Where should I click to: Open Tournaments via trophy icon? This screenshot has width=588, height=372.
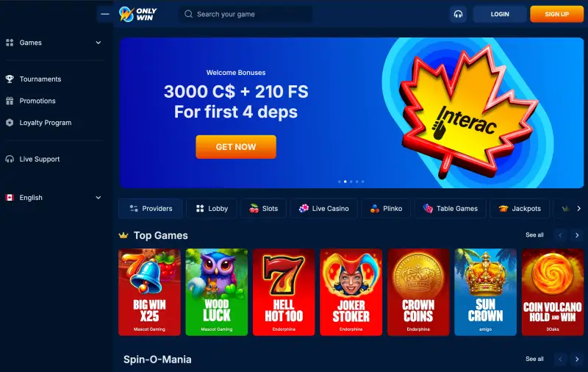(x=10, y=79)
